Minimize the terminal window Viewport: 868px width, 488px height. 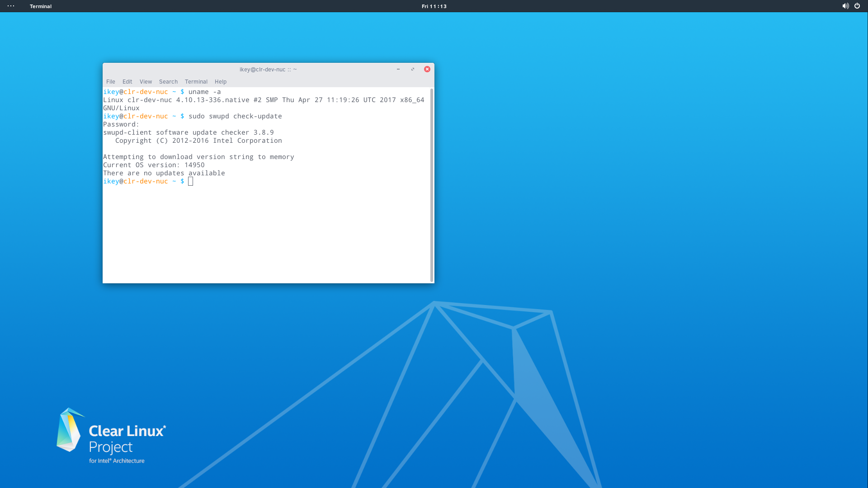(x=398, y=69)
